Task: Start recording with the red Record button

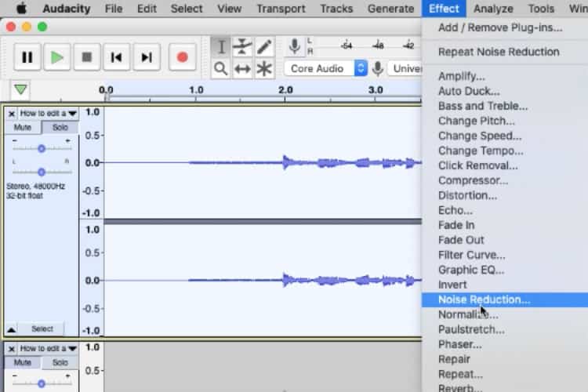Action: click(x=182, y=57)
